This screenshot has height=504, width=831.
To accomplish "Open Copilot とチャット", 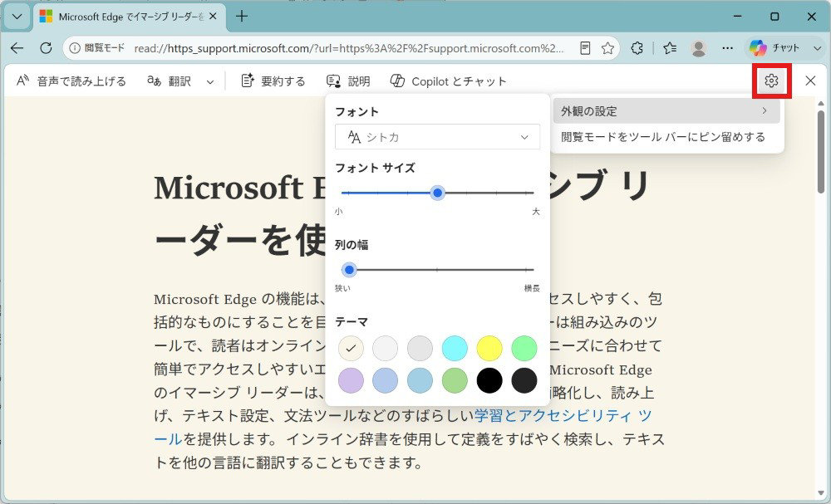I will (x=448, y=81).
